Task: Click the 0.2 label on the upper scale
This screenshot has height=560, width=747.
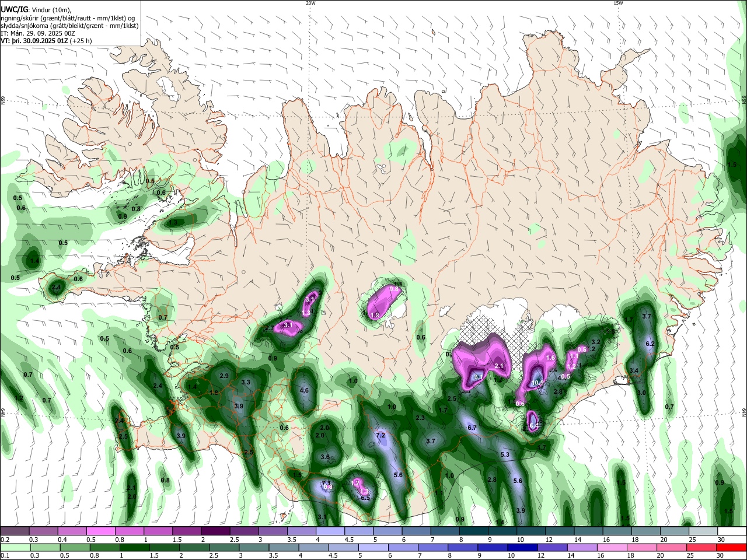Action: click(5, 540)
